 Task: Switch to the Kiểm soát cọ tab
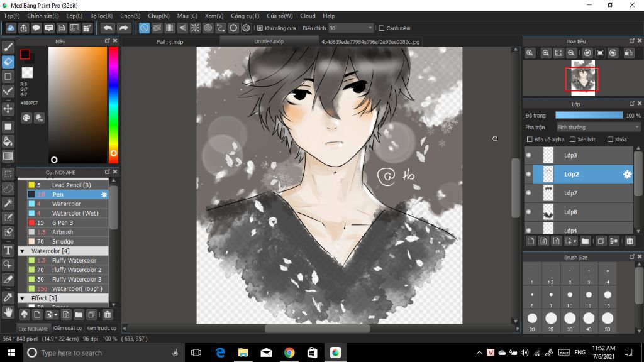pyautogui.click(x=67, y=328)
